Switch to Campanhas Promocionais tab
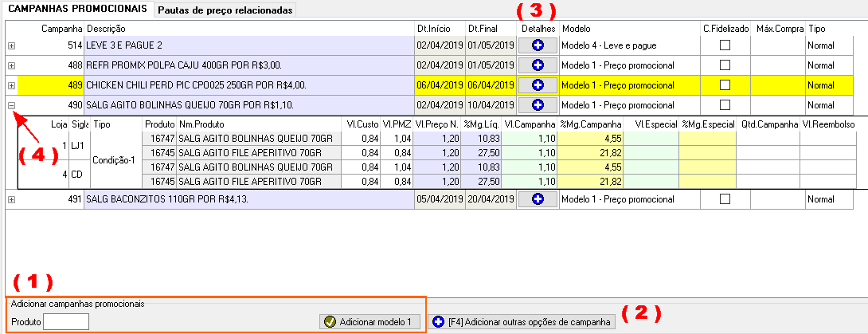 78,9
